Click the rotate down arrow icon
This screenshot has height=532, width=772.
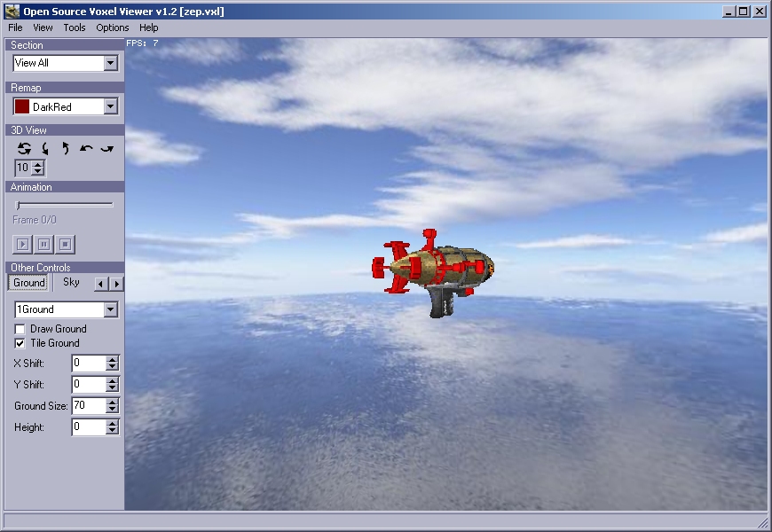pos(45,149)
